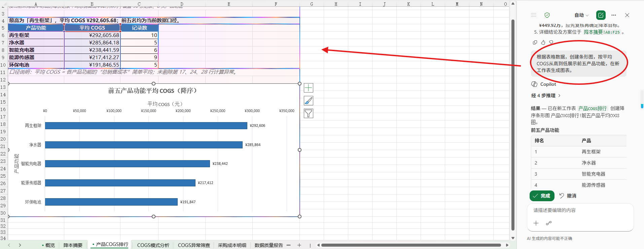Select the 记录数 header cell

(139, 28)
